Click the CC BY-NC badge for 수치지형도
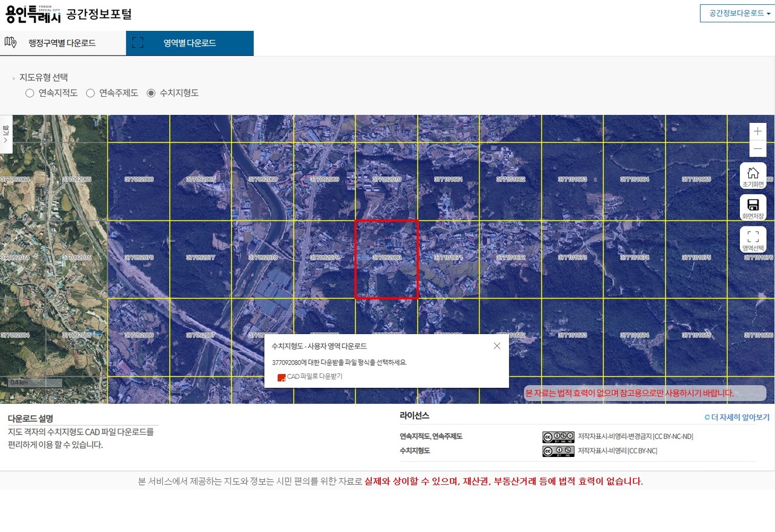This screenshot has width=775, height=532. 558,451
